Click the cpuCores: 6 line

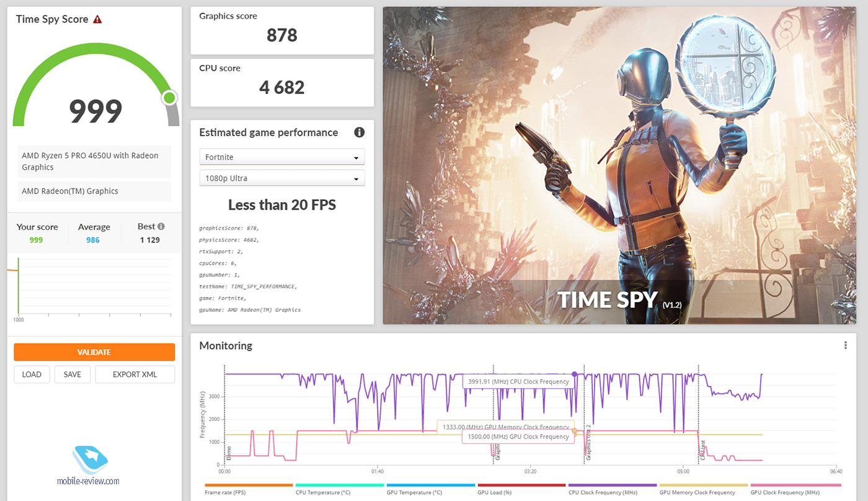click(x=218, y=263)
